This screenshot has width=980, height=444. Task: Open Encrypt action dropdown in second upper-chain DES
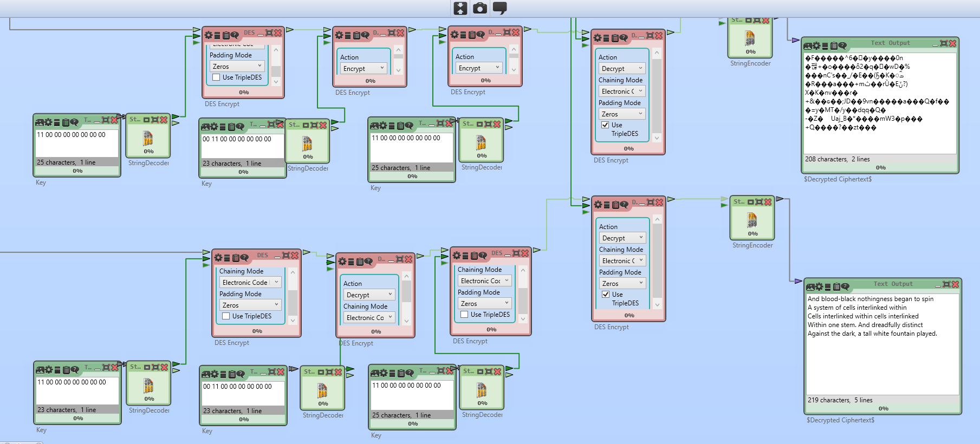[364, 68]
